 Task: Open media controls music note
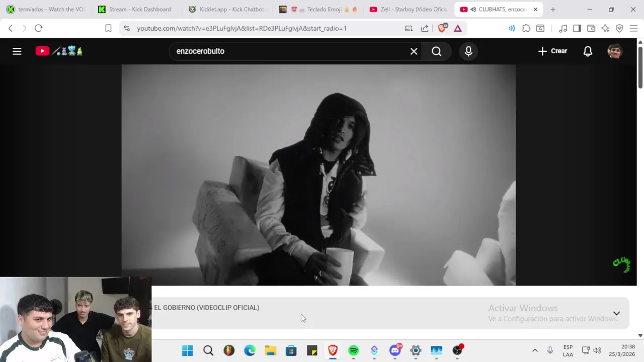pyautogui.click(x=563, y=29)
